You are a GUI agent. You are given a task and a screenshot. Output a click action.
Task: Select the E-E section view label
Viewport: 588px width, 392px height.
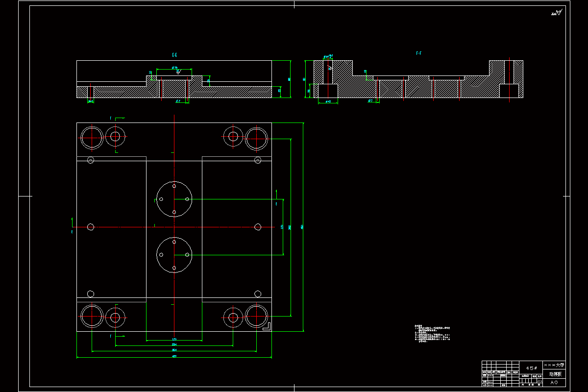click(174, 55)
